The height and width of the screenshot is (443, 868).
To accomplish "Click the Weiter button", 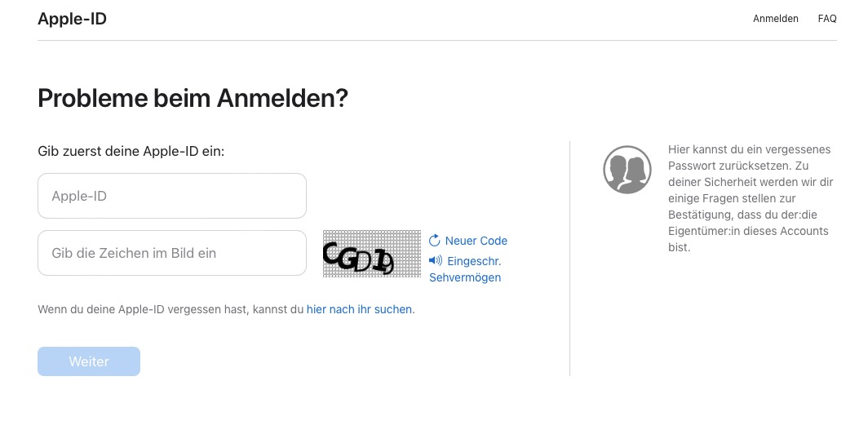I will 89,361.
